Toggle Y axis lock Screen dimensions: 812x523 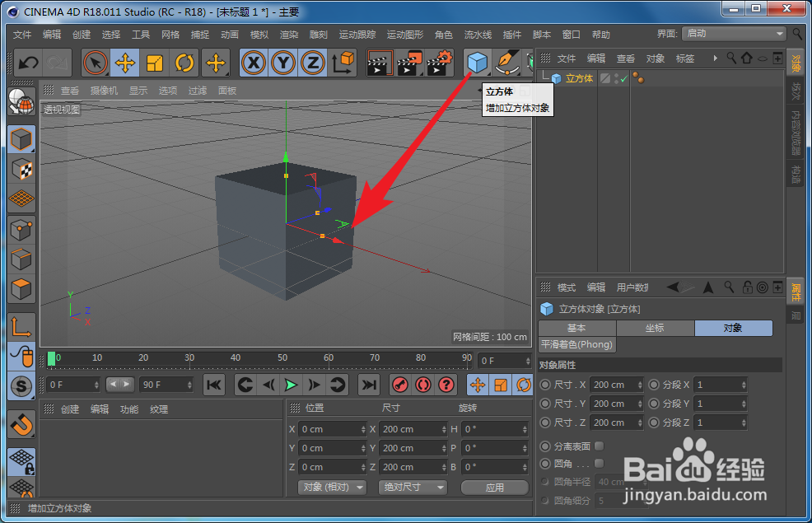click(282, 63)
